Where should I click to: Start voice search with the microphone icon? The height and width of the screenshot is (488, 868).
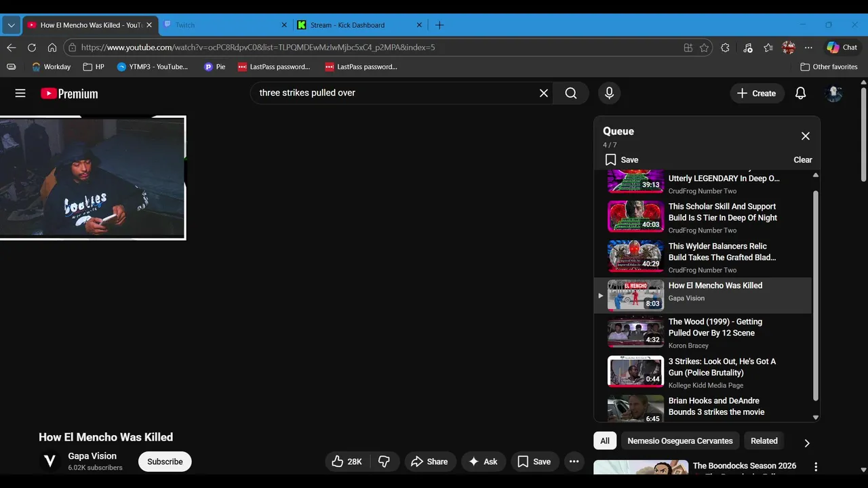[x=609, y=93]
